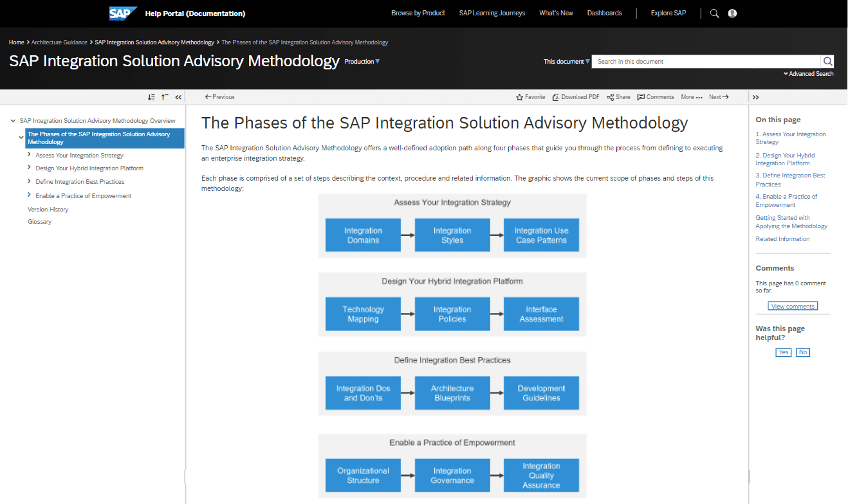Viewport: 848px width, 504px height.
Task: Click the search magnifier icon in top navigation
Action: pyautogui.click(x=714, y=13)
